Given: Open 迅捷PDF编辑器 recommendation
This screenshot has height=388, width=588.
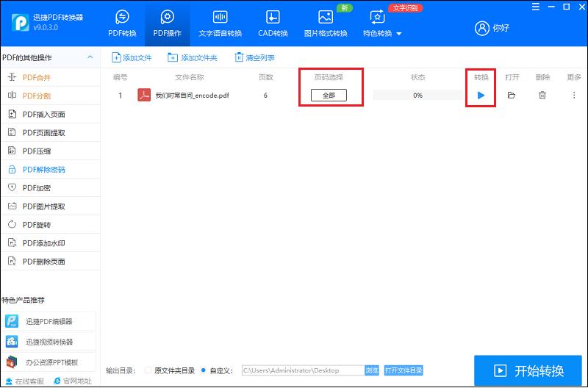Looking at the screenshot, I should (x=49, y=321).
